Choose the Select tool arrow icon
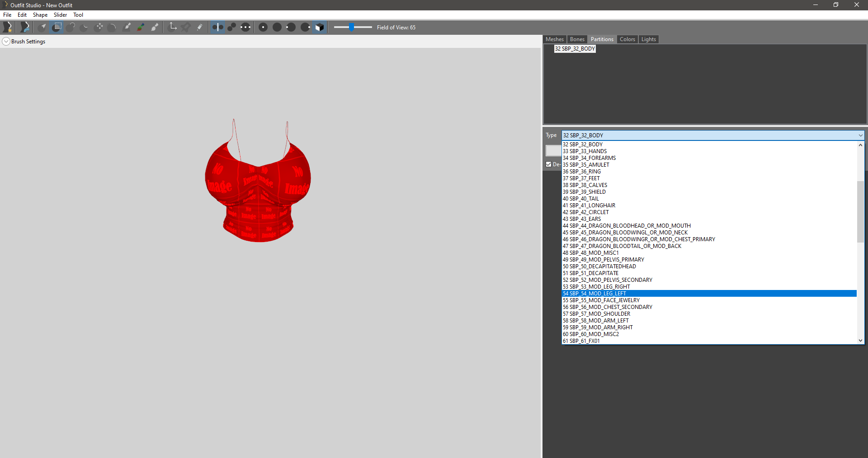Image resolution: width=868 pixels, height=458 pixels. (42, 27)
